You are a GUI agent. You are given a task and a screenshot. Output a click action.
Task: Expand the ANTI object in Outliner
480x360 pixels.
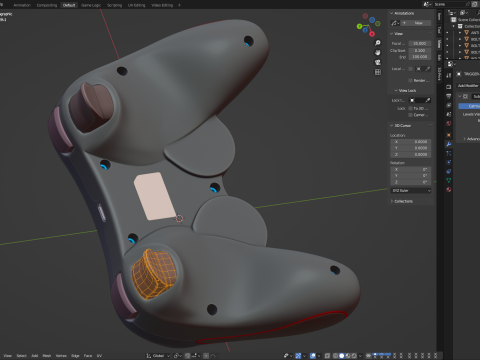(460, 33)
